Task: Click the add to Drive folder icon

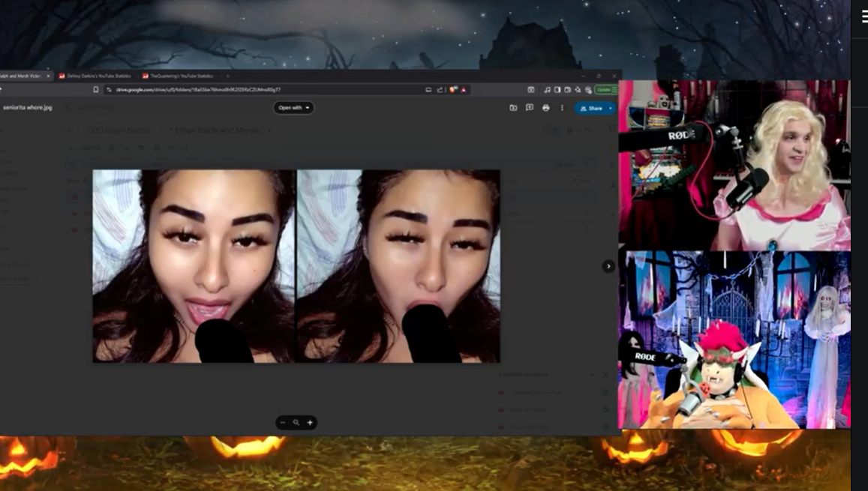Action: (x=513, y=108)
